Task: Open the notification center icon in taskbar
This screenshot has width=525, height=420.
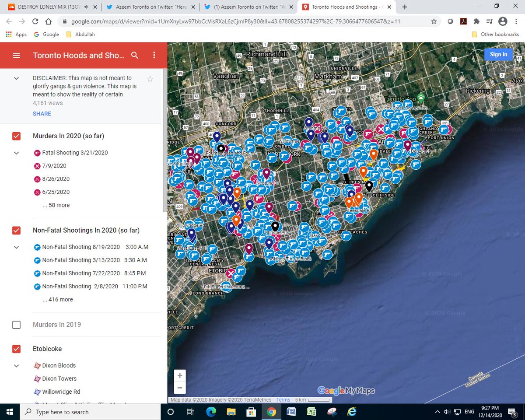Action: (512, 412)
